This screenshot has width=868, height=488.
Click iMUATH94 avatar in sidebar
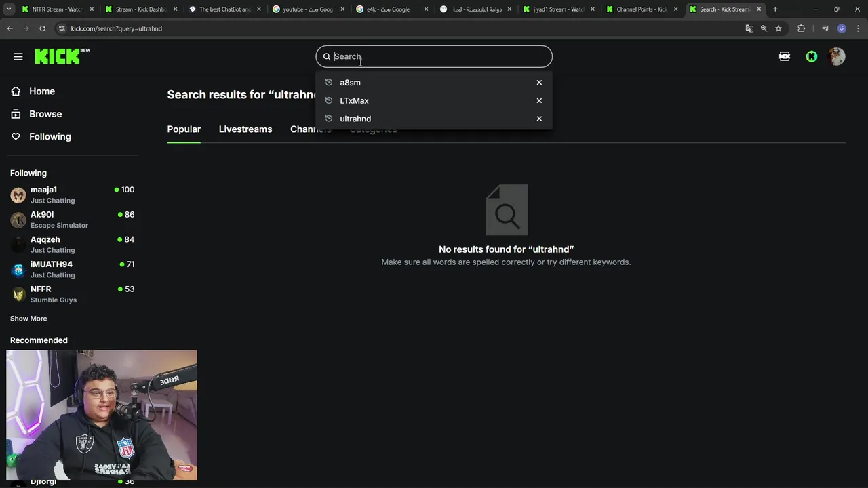[18, 270]
